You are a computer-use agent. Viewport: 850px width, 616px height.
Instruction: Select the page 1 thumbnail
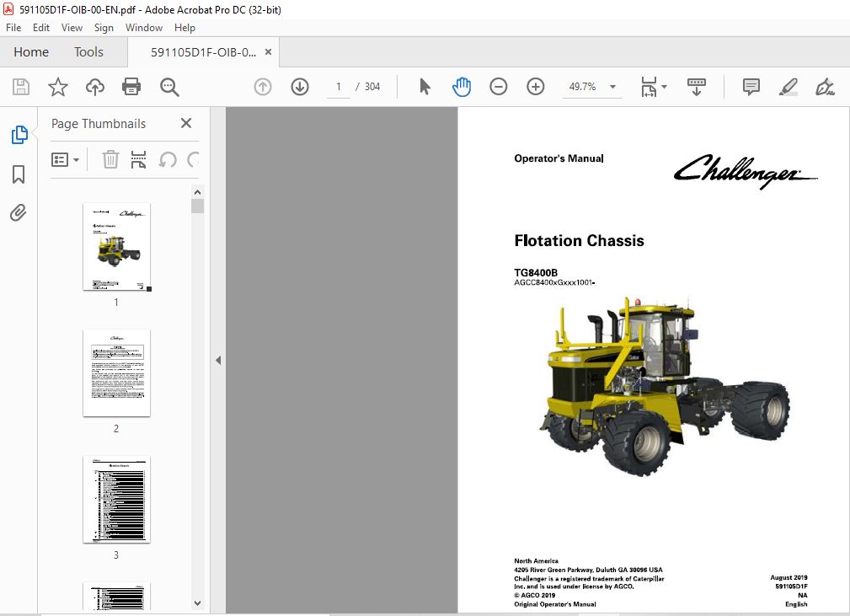coord(116,247)
